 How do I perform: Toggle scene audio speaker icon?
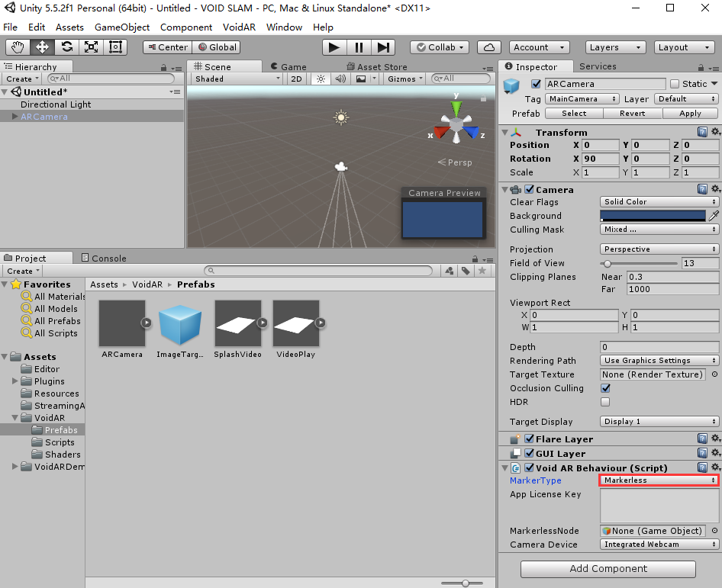pos(340,79)
